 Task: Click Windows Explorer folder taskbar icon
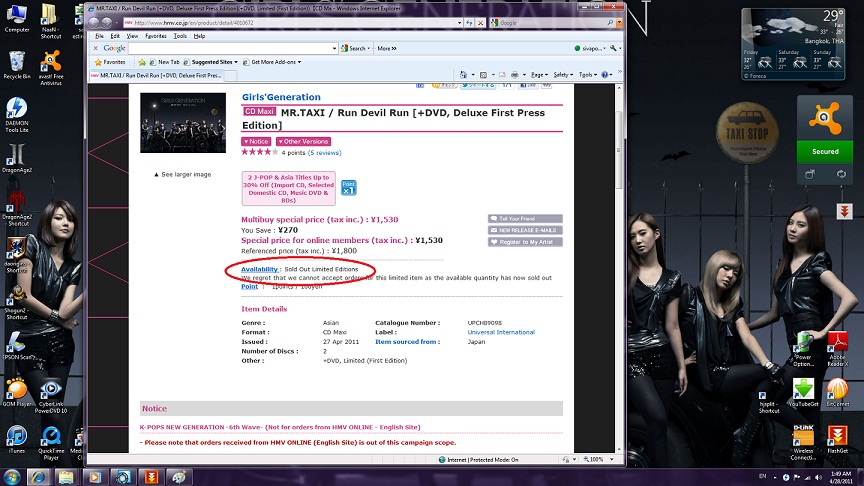(x=66, y=477)
